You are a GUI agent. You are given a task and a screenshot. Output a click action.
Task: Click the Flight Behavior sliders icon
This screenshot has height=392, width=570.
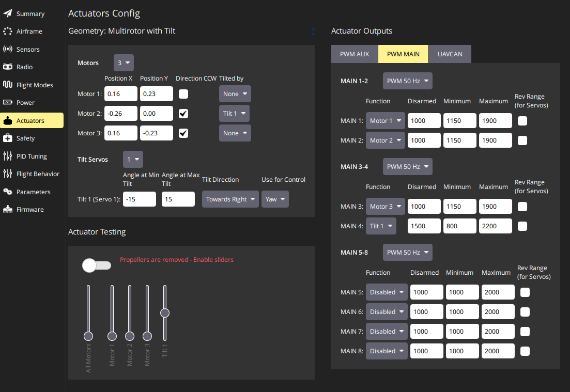click(x=8, y=174)
